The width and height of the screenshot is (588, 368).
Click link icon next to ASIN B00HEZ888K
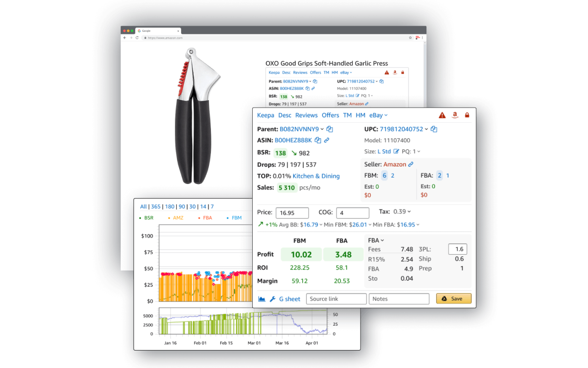(x=327, y=140)
